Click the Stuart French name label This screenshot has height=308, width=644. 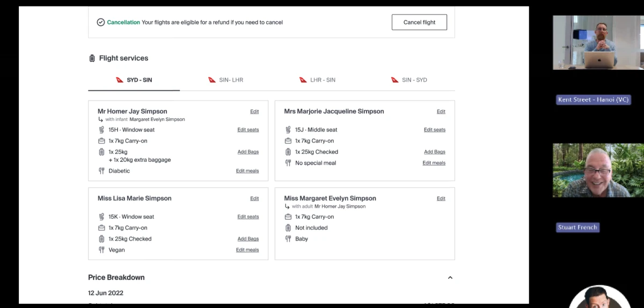(x=577, y=227)
